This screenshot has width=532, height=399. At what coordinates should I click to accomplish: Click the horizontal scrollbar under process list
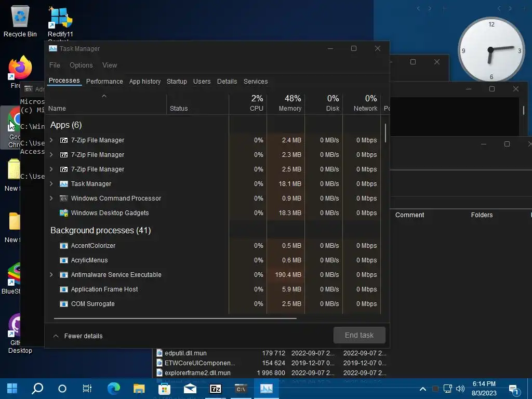(175, 318)
